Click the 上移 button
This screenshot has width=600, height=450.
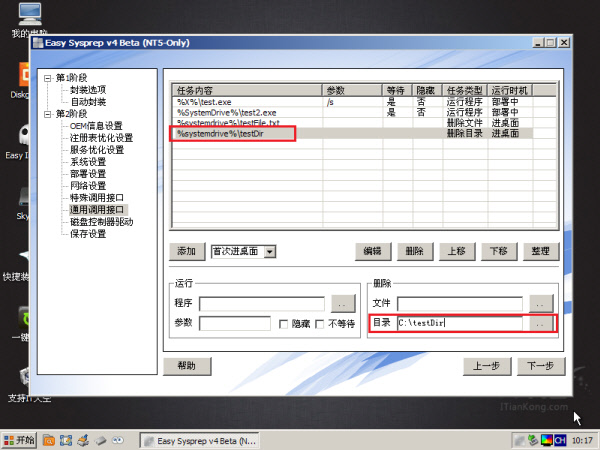coord(457,251)
